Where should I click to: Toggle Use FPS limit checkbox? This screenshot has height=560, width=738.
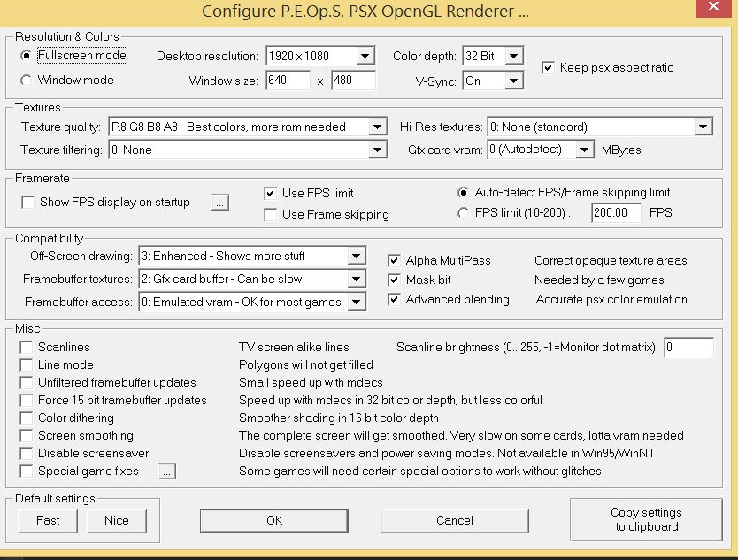coord(270,193)
